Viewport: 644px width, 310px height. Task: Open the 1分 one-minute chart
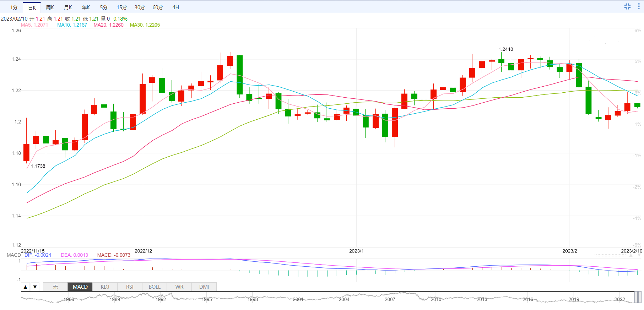(14, 7)
